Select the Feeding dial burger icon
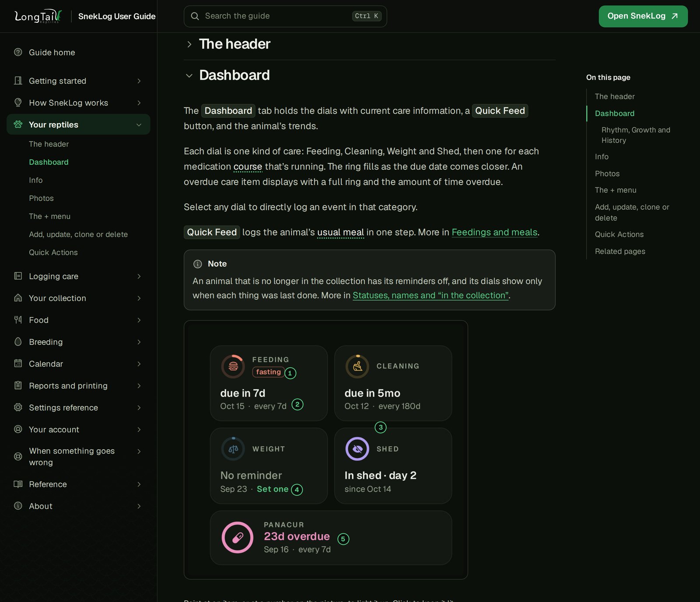The image size is (700, 602). [233, 366]
